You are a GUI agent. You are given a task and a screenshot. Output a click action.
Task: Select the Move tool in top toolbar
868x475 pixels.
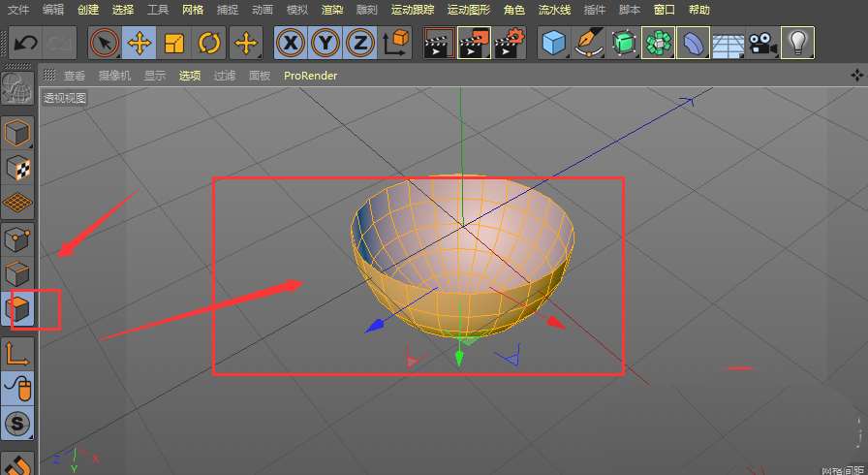[x=139, y=44]
